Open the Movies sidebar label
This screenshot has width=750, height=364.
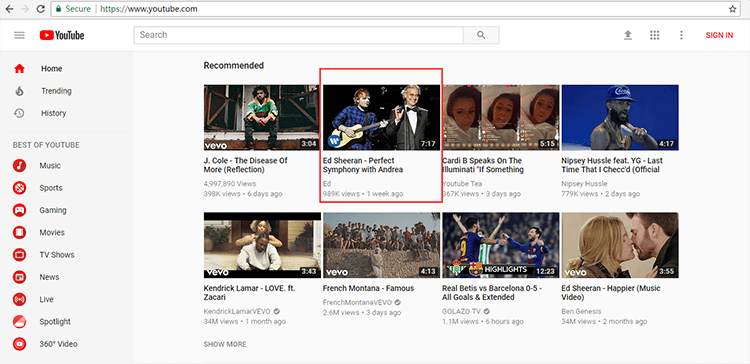tap(52, 232)
